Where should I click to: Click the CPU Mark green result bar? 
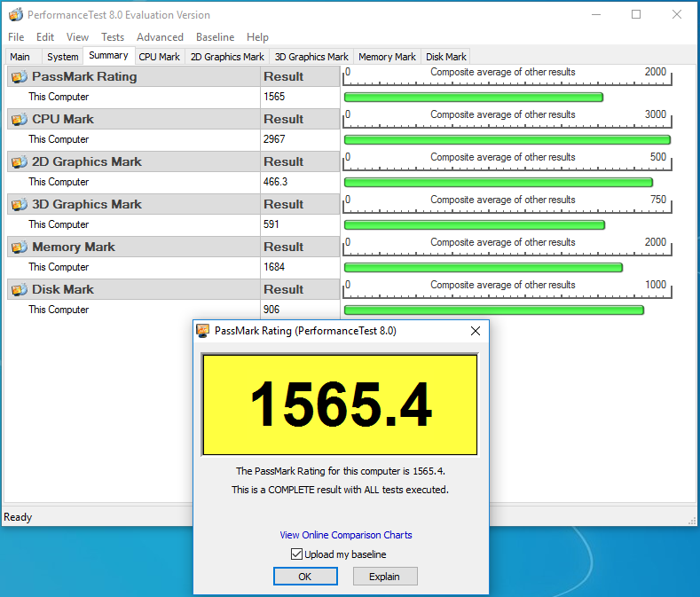[507, 140]
